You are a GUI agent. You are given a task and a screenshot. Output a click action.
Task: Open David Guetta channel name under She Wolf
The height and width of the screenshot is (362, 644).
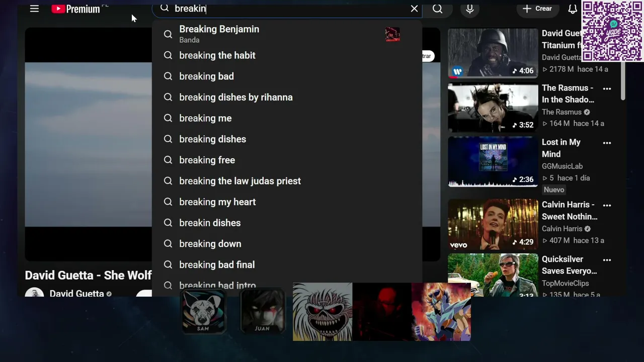[x=76, y=293]
